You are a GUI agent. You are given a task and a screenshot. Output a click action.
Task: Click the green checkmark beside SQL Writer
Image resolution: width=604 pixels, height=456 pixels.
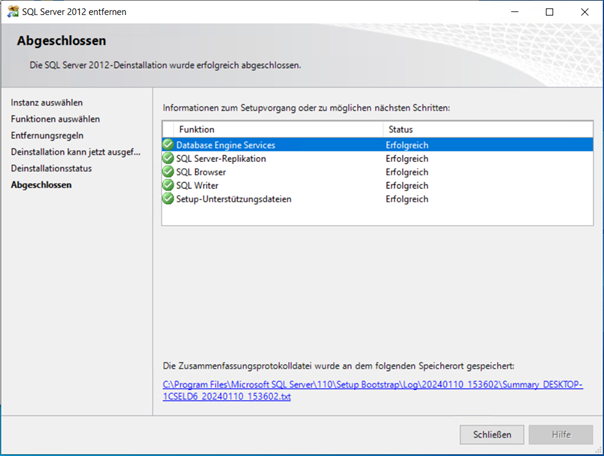coord(168,185)
